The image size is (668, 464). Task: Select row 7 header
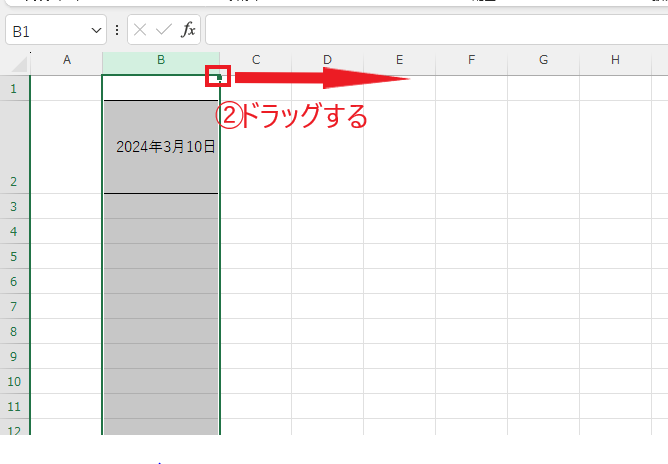coord(14,306)
